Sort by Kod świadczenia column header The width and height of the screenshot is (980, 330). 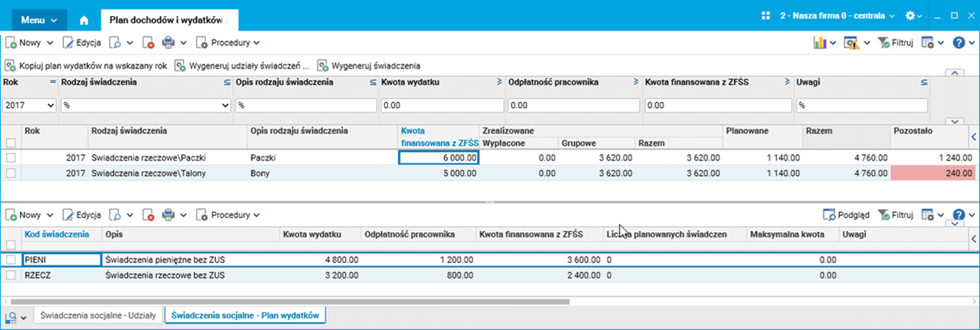coord(57,233)
